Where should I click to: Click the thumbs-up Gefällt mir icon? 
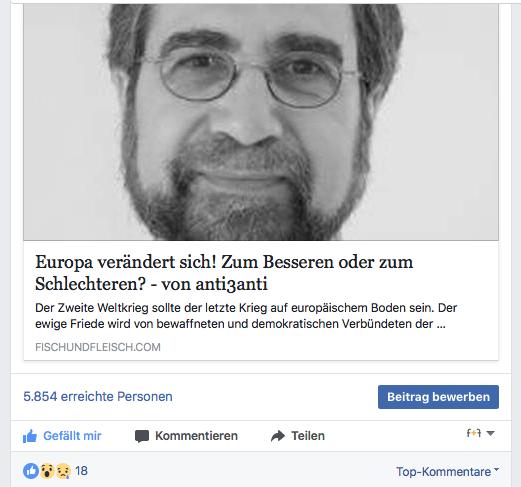(30, 436)
